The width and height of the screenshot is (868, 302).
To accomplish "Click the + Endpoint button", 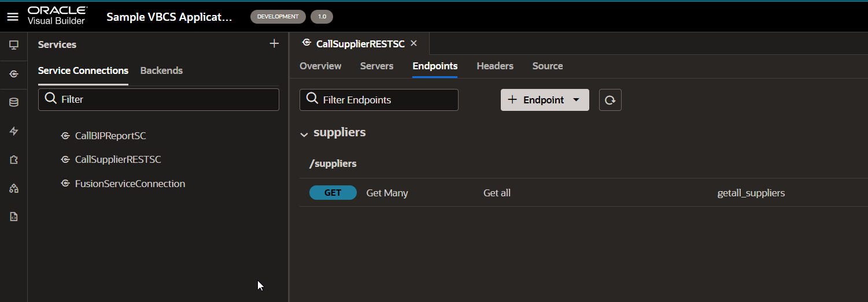I will (x=545, y=100).
